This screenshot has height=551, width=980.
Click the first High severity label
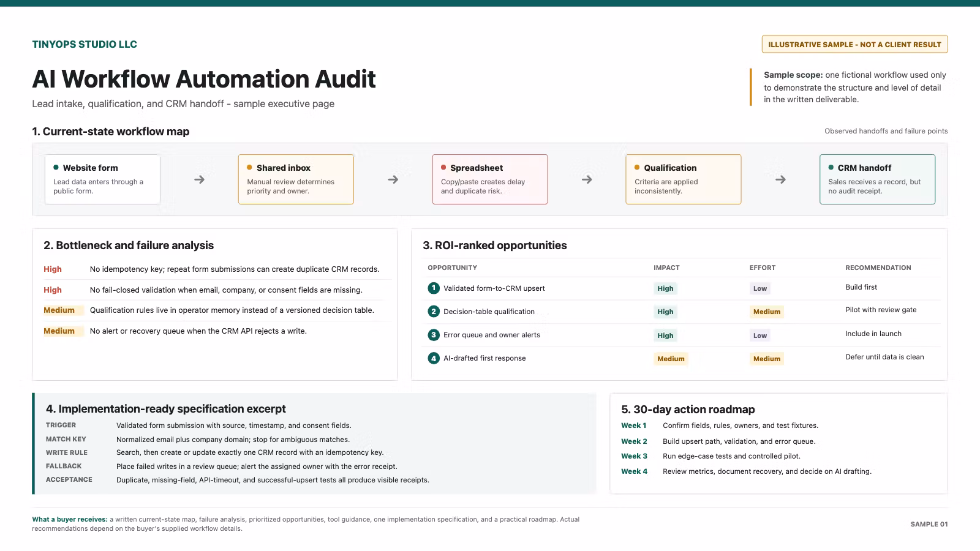pyautogui.click(x=53, y=269)
